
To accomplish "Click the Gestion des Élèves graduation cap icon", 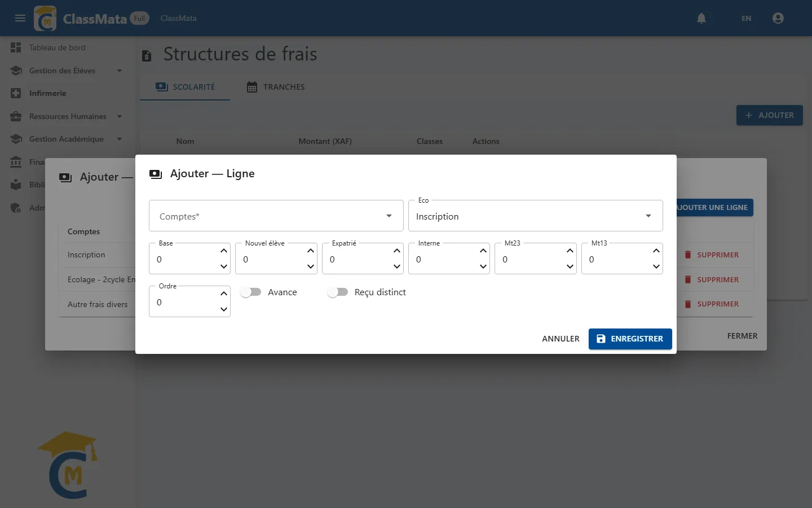I will [x=16, y=71].
